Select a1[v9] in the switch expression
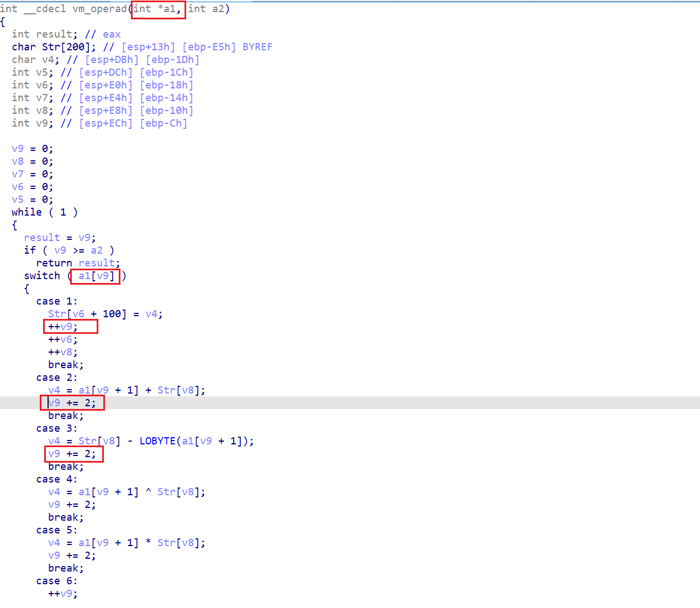Screen dimensions: 700x608 tap(96, 276)
